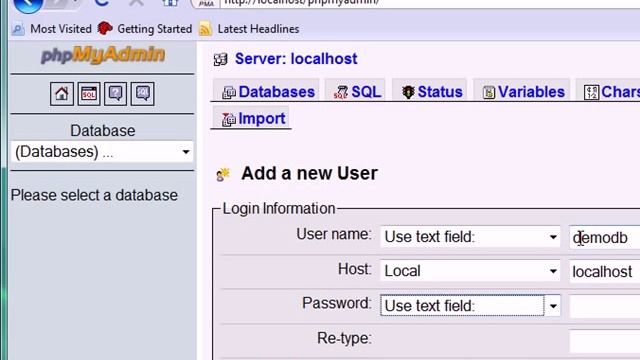This screenshot has width=640, height=360.
Task: Click the Password text input field
Action: coord(604,306)
